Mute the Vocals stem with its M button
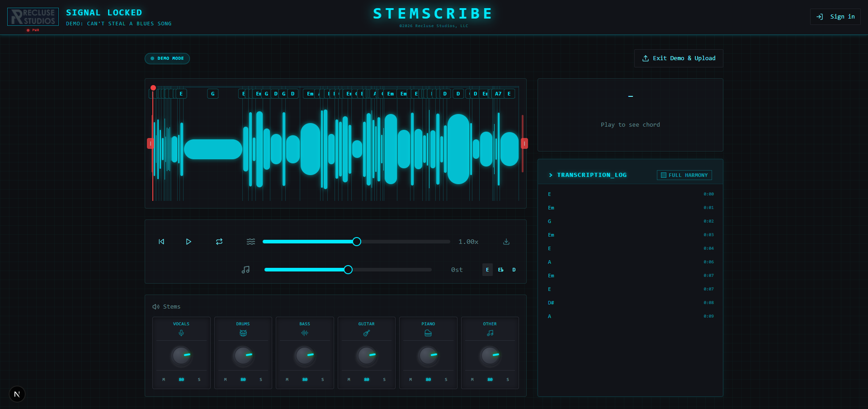 click(x=164, y=380)
